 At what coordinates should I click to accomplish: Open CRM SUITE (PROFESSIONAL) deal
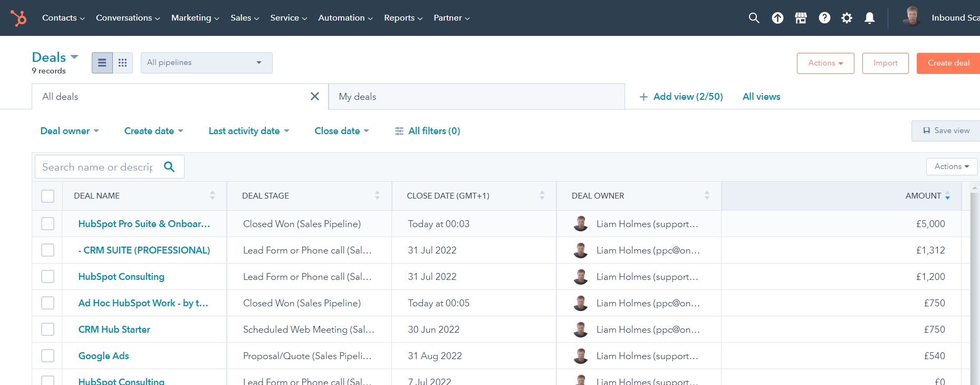point(144,250)
